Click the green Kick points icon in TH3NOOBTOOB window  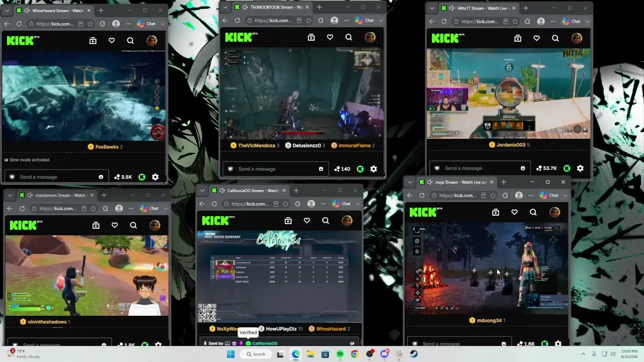[360, 169]
